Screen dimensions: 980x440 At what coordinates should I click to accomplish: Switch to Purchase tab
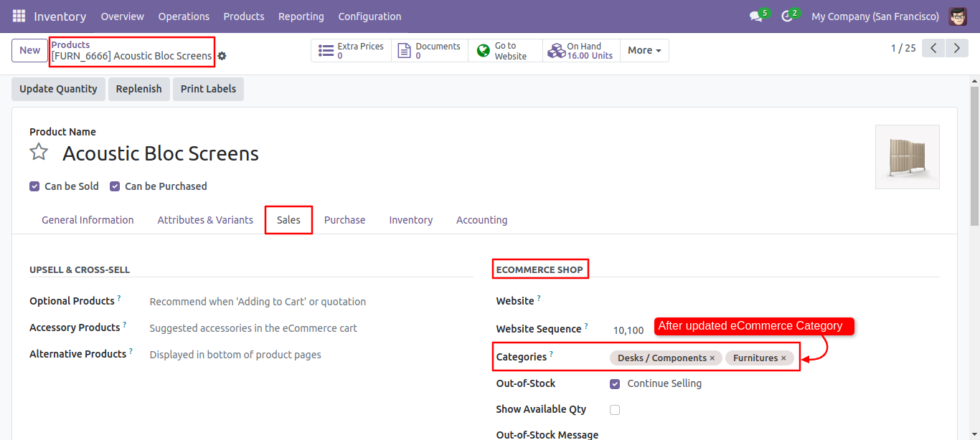344,220
